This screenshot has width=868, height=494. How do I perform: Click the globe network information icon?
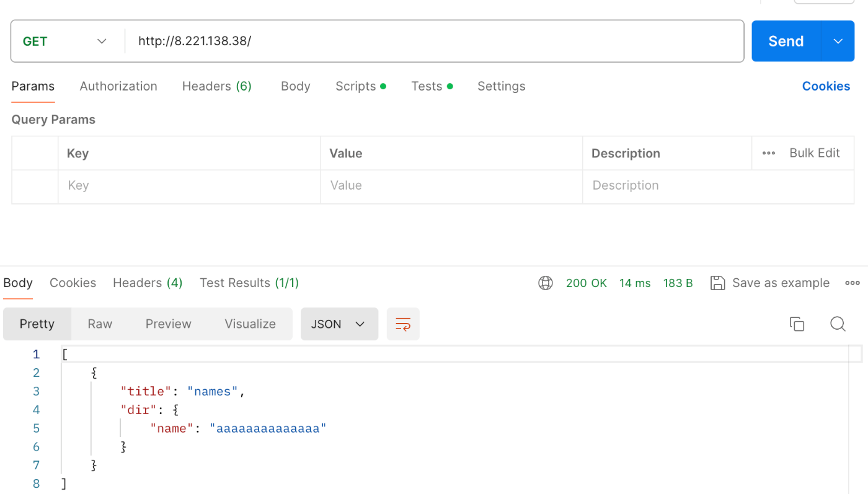[546, 283]
